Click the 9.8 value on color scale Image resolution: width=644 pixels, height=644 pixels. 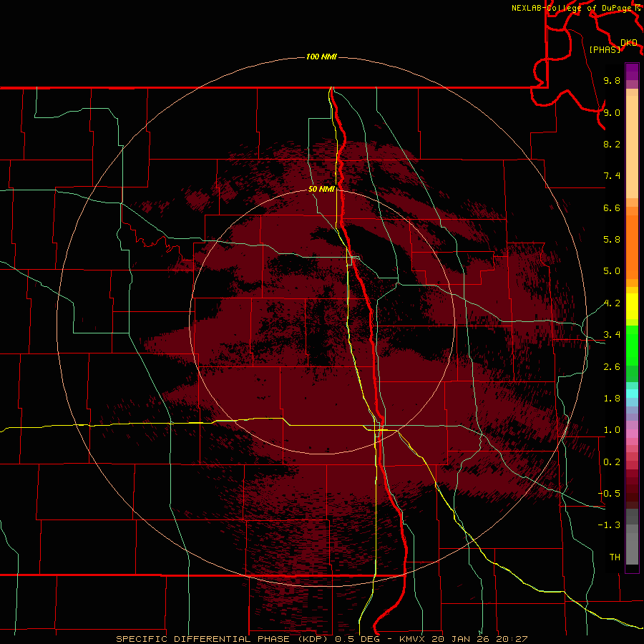click(612, 80)
